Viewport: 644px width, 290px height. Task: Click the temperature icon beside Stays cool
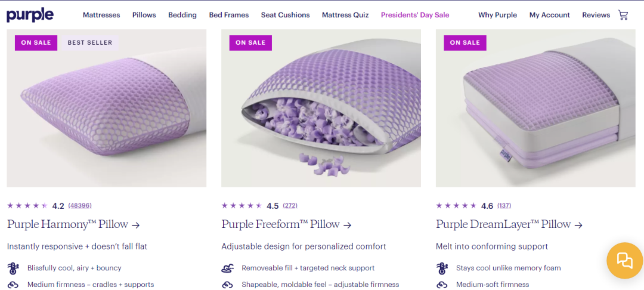pos(442,268)
